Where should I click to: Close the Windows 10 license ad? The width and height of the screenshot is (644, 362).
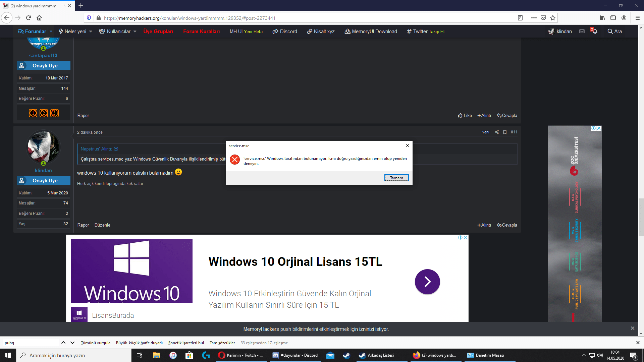466,237
